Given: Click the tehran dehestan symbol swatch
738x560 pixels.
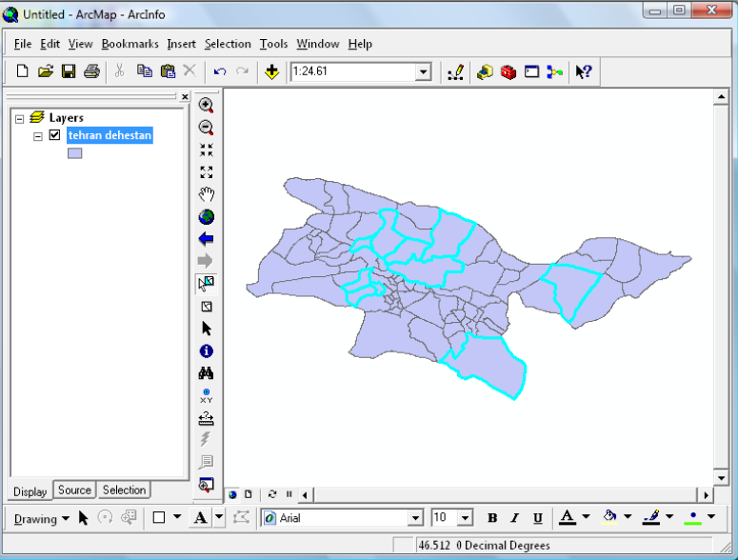Looking at the screenshot, I should (75, 153).
